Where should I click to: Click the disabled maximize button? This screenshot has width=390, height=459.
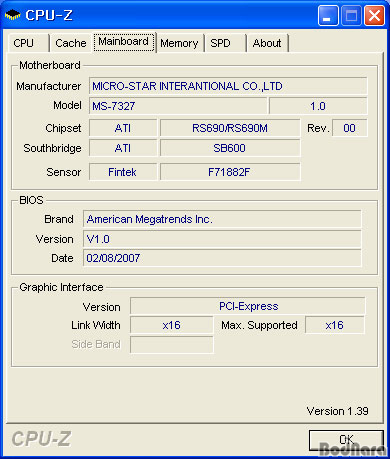tap(351, 15)
